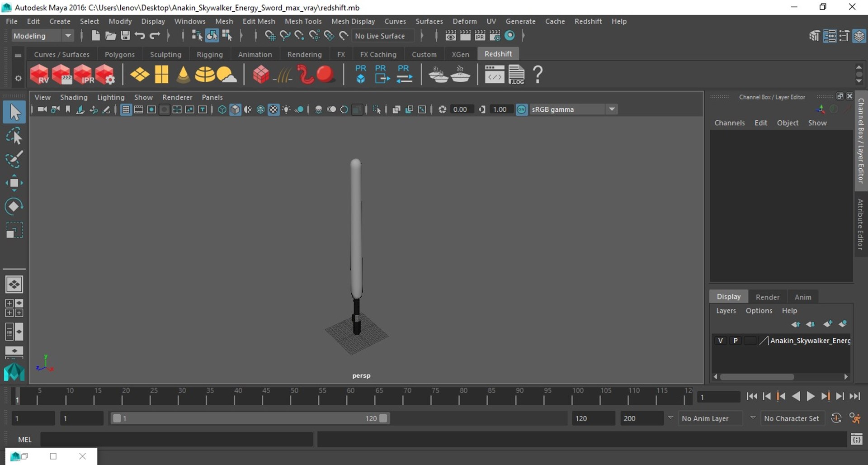Switch to Polygons shelf tab

(119, 54)
